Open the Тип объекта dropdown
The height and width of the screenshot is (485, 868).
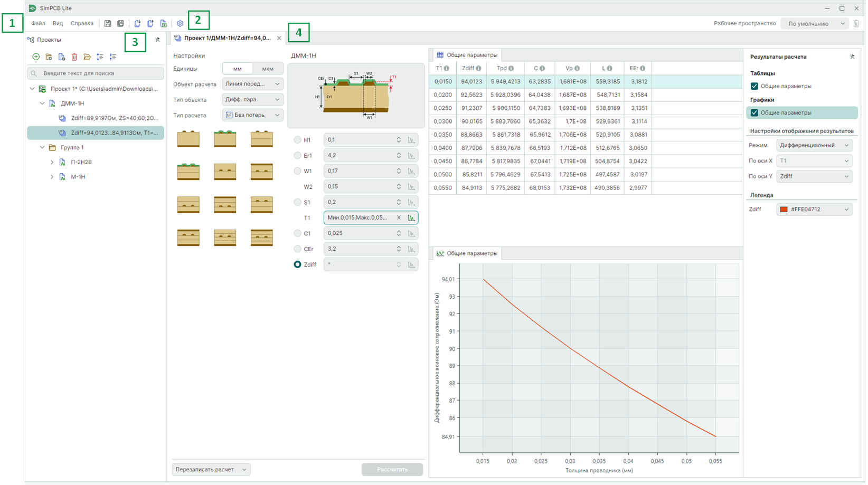click(x=252, y=100)
